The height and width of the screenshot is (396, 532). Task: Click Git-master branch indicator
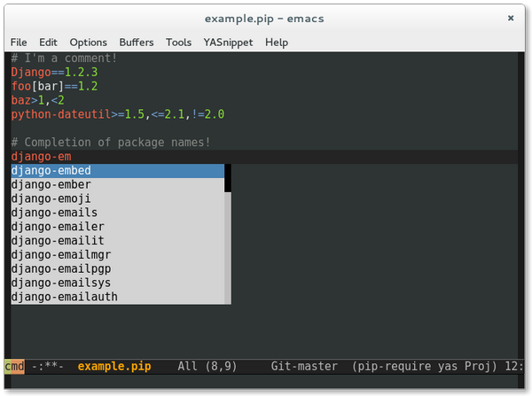tap(304, 366)
